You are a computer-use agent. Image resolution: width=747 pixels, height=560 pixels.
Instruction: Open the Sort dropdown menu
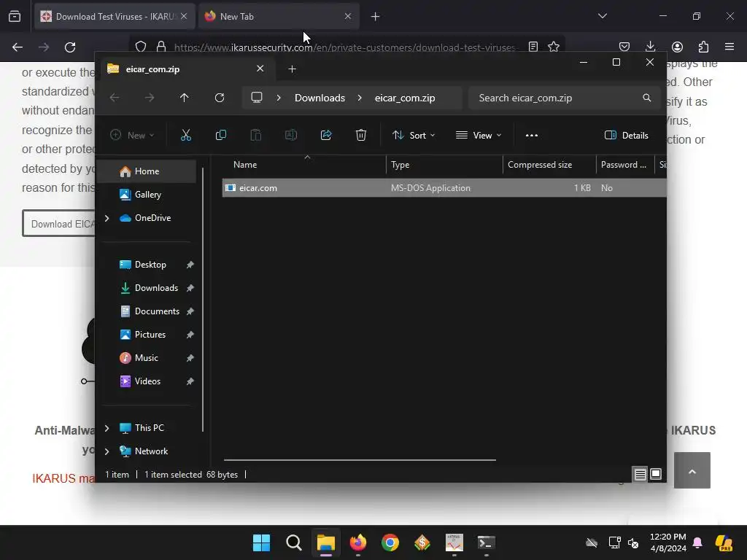414,135
